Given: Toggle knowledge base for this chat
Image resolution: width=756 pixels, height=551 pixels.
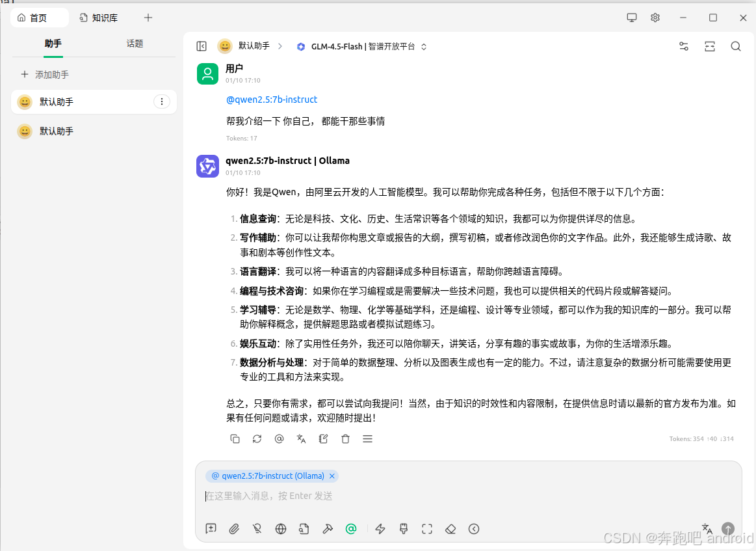Looking at the screenshot, I should click(x=304, y=529).
